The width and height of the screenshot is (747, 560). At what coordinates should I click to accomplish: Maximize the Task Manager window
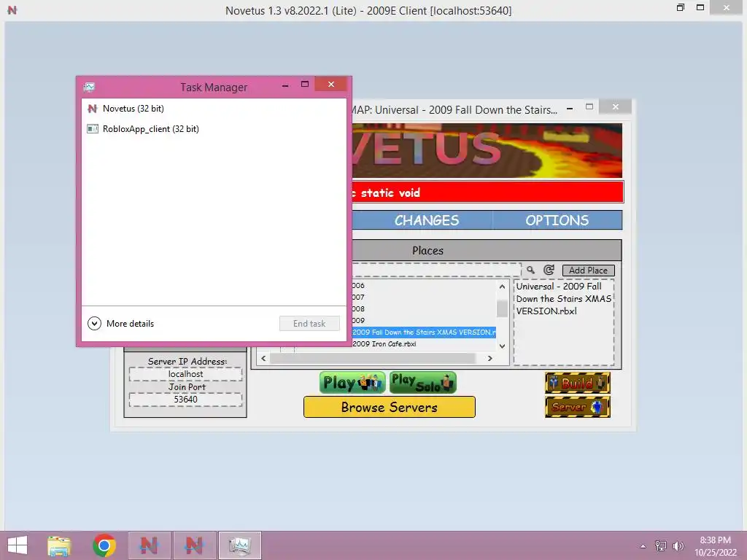(x=305, y=85)
